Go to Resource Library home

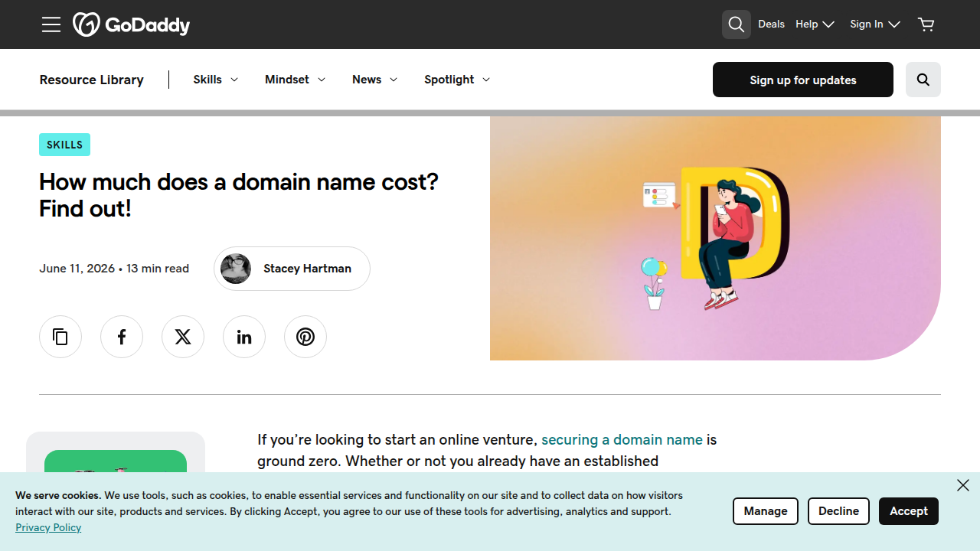92,80
